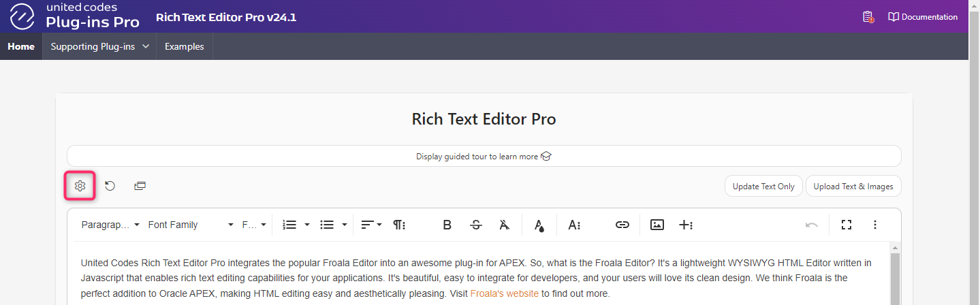Click the United Codes Plug-ins Pro logo
This screenshot has width=980, height=305.
(74, 16)
